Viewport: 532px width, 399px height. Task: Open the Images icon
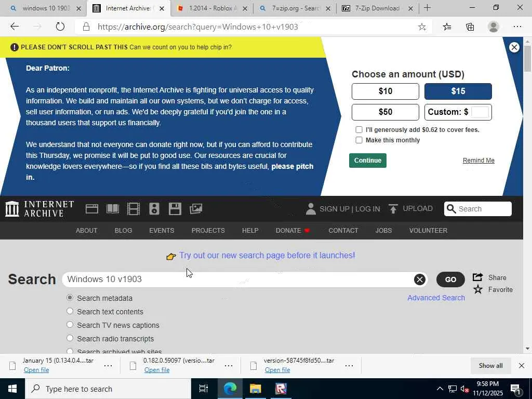coord(196,209)
